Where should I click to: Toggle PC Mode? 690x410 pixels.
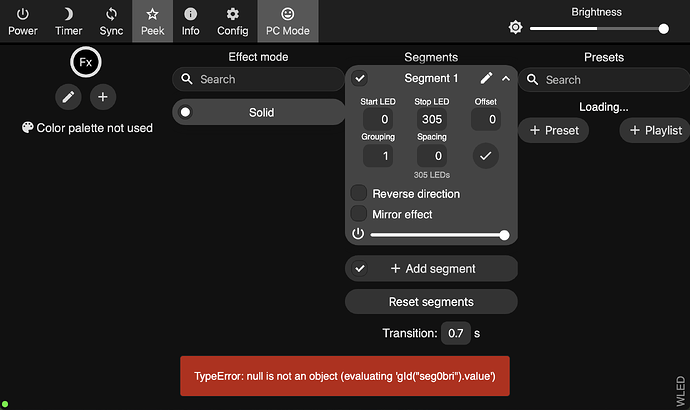click(x=288, y=22)
